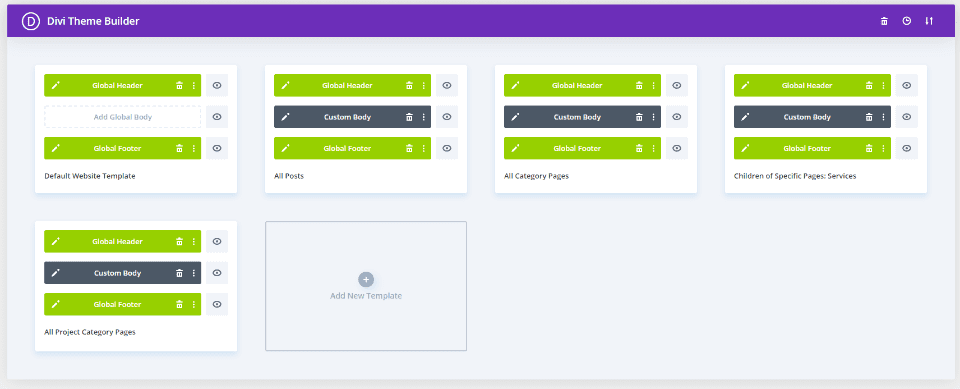Click Add New Template plus button

point(366,279)
